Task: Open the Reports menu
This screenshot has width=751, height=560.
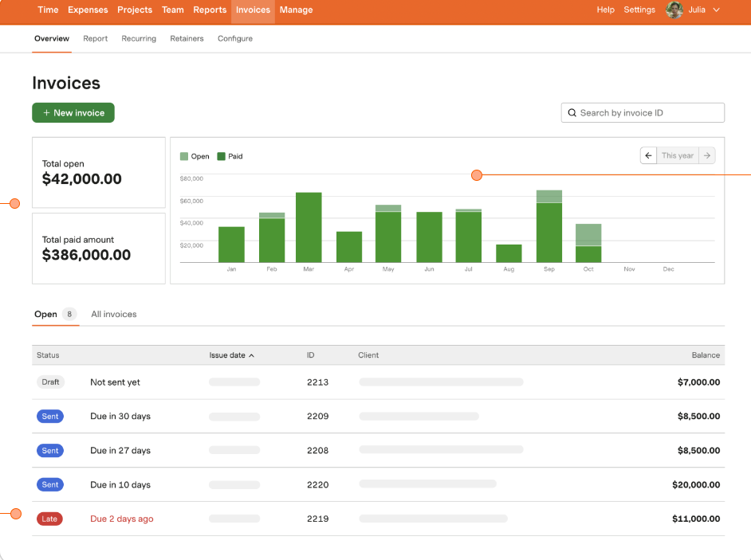Action: pos(210,10)
